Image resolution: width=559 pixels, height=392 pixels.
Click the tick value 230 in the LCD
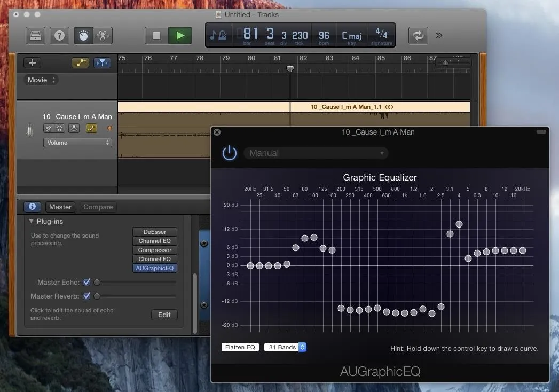(x=300, y=35)
